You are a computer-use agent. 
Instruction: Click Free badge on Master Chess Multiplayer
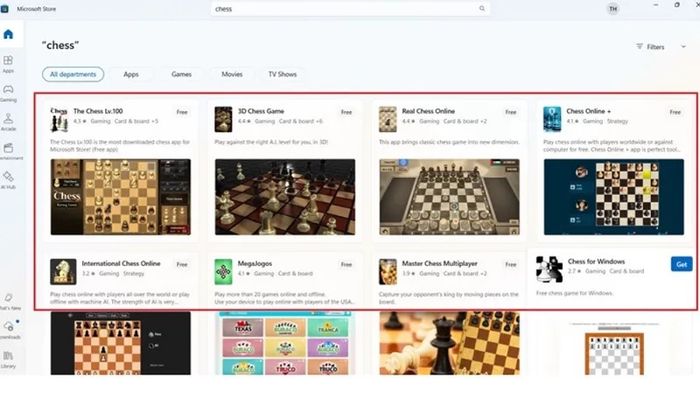point(511,265)
